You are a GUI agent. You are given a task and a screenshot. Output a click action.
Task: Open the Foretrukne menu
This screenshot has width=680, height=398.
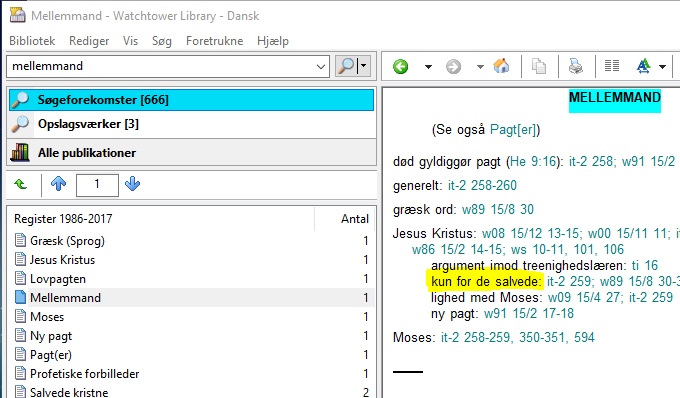click(x=214, y=41)
